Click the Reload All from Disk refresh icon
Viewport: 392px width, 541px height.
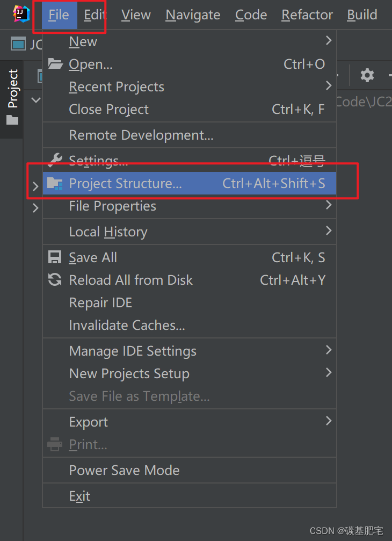click(x=54, y=280)
